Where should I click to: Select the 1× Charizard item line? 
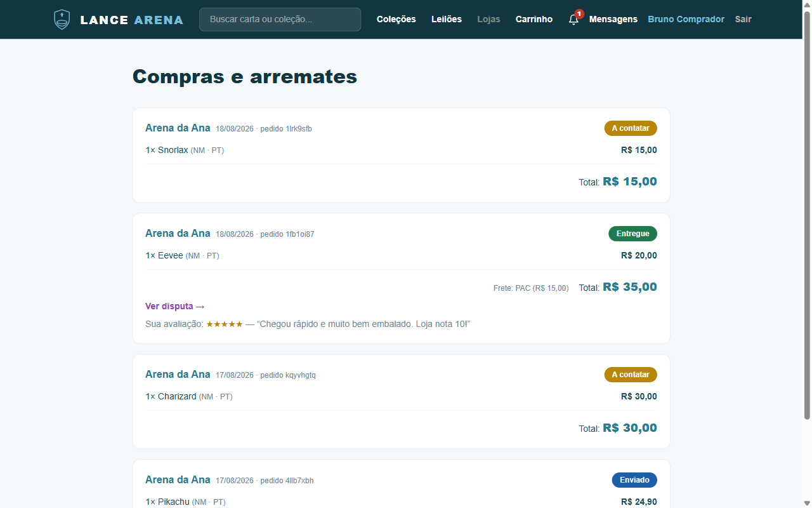pos(189,397)
